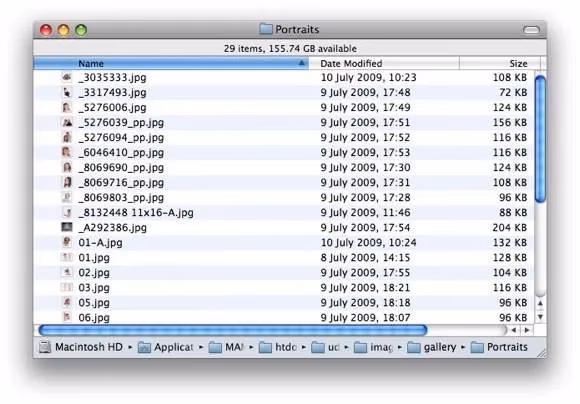580x404 pixels.
Task: Select the _8132448 11x16-A.jpg file name
Action: coord(136,213)
